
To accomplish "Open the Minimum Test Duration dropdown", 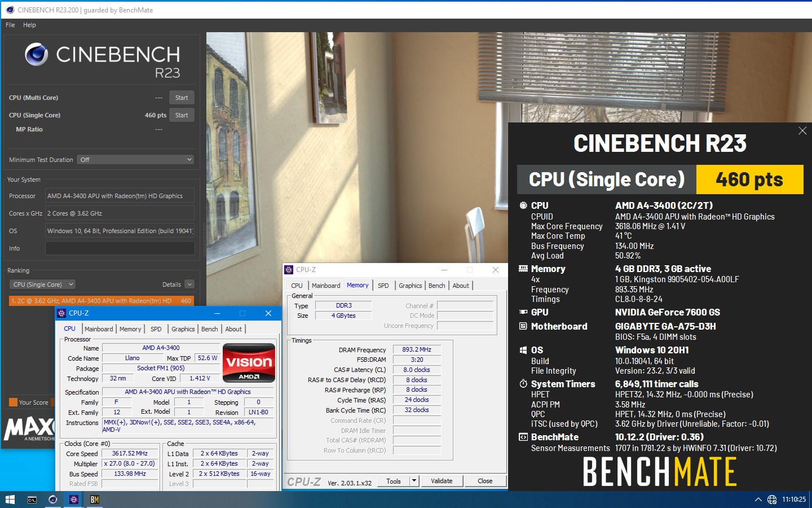I will [x=136, y=160].
